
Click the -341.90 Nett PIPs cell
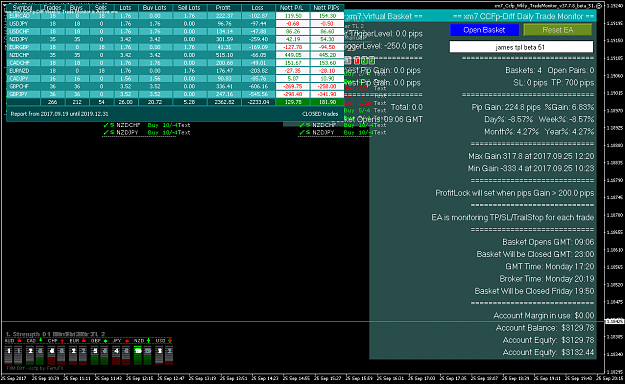pyautogui.click(x=327, y=94)
